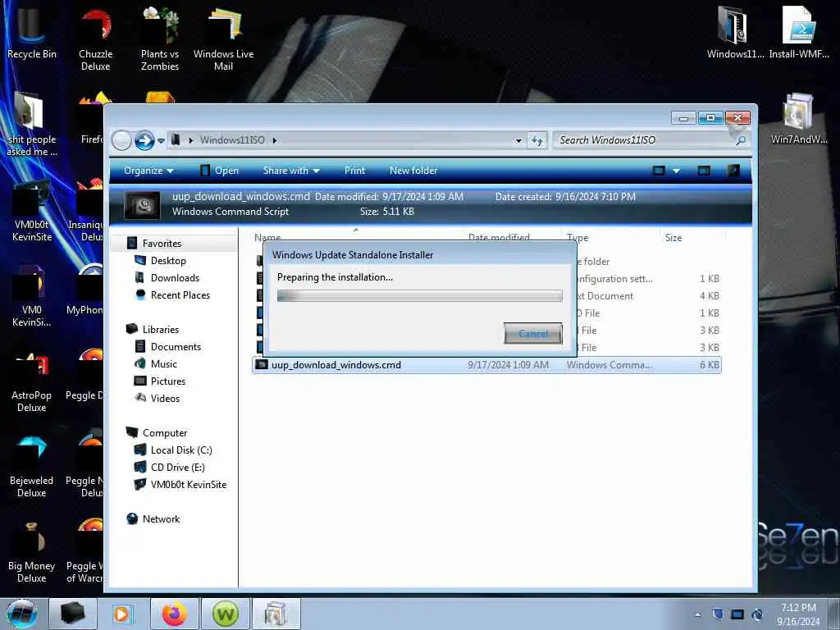Select Libraries in the navigation pane
The height and width of the screenshot is (630, 840).
pos(161,329)
